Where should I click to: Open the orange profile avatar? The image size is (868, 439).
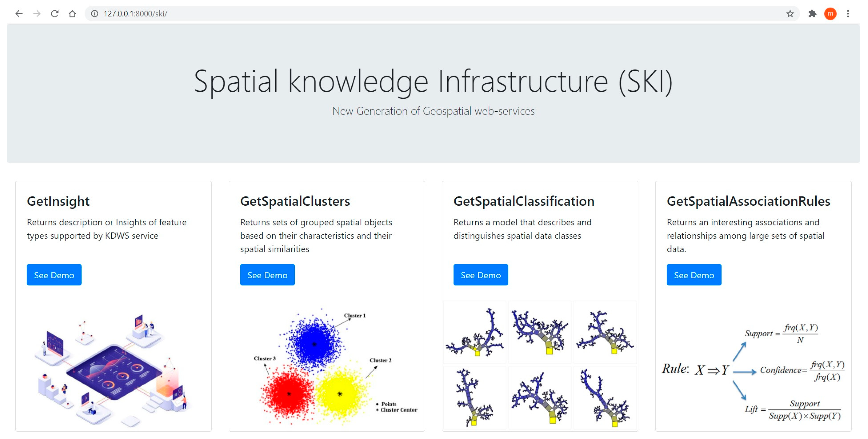coord(830,14)
